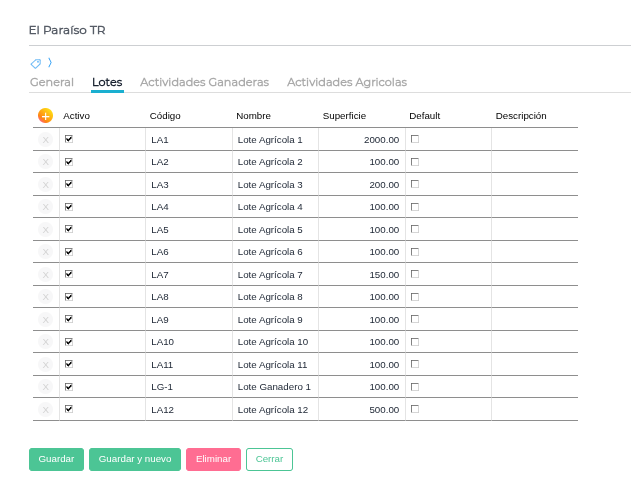The width and height of the screenshot is (631, 503).
Task: Open the Actividades Ganaderas tab
Action: 204,82
